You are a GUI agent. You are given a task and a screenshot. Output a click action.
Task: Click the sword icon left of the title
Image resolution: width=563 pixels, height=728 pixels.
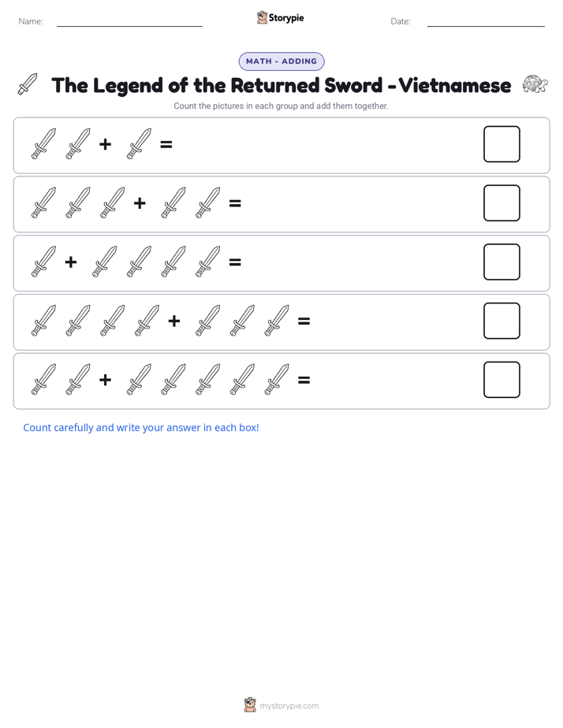tap(28, 84)
